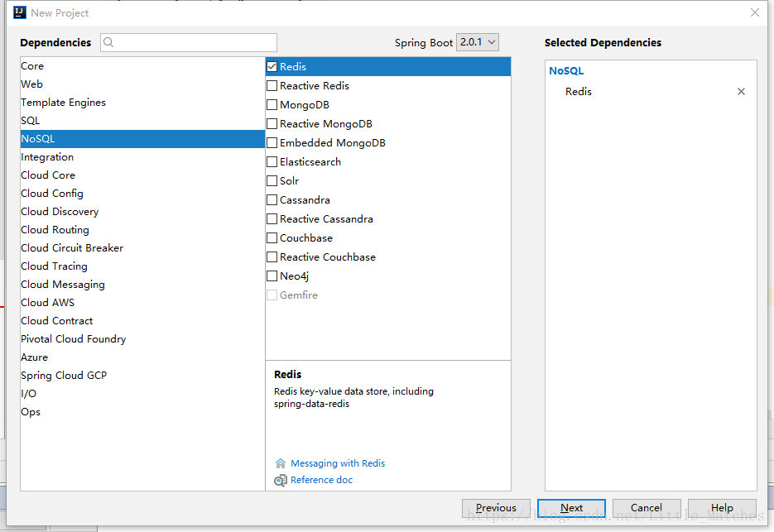This screenshot has width=774, height=532.
Task: Select Pivotal Cloud Foundry category
Action: click(142, 339)
